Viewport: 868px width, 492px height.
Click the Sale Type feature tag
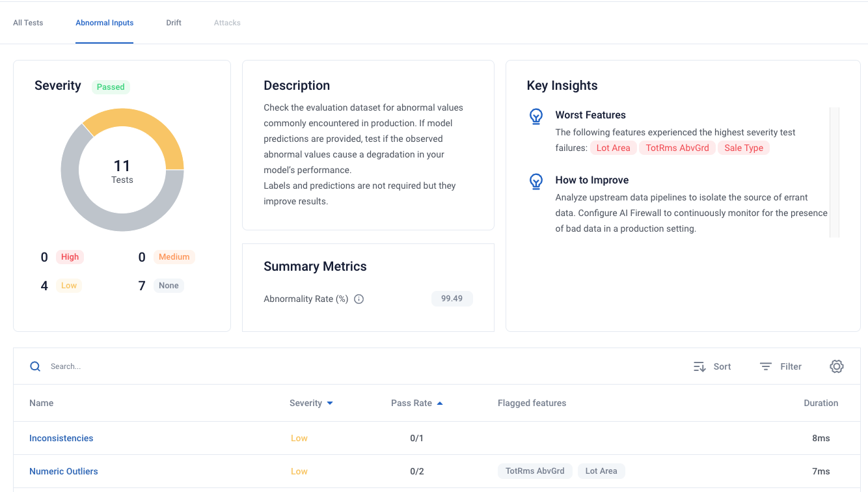point(744,148)
